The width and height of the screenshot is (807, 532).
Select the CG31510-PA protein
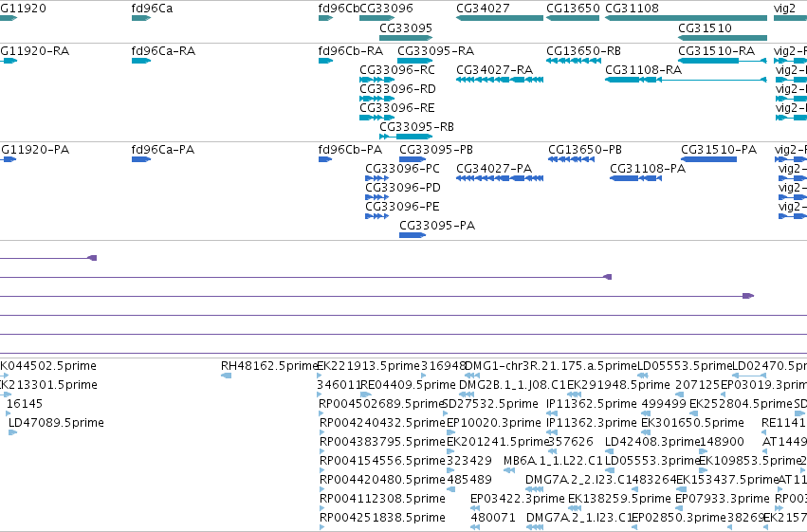[708, 159]
